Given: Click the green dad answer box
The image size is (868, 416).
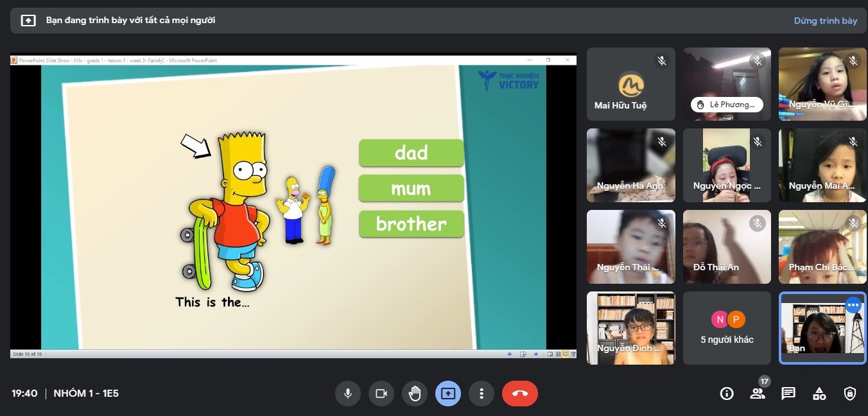Looking at the screenshot, I should click(x=411, y=153).
